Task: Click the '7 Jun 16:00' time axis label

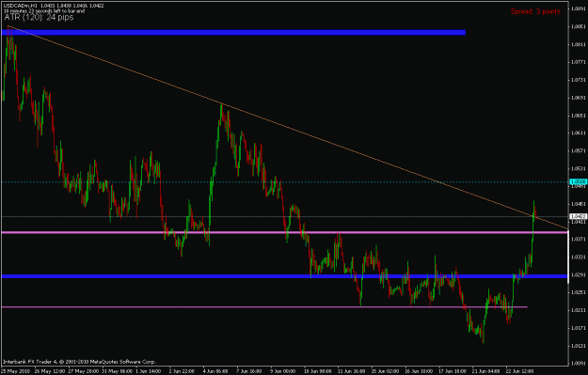Action: tap(249, 371)
